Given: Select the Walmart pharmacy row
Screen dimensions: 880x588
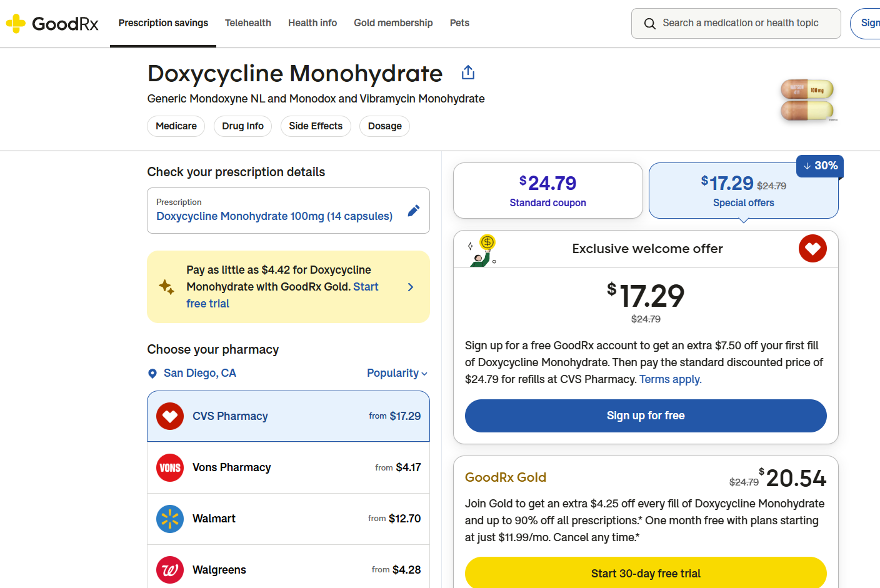Looking at the screenshot, I should point(288,519).
